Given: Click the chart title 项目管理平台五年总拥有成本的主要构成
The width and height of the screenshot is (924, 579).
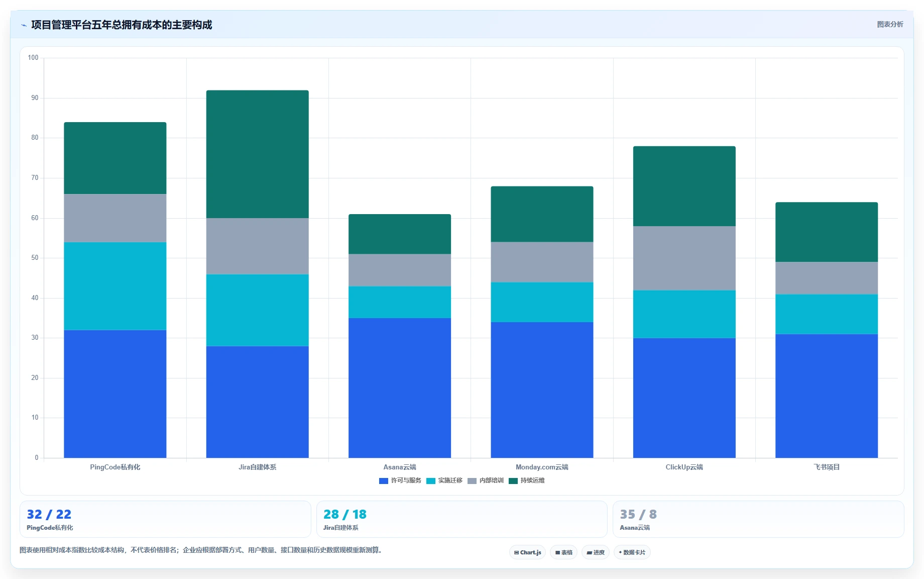Looking at the screenshot, I should (122, 25).
